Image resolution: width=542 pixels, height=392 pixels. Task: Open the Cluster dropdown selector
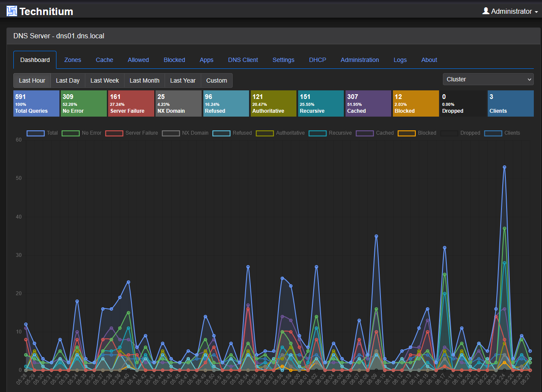(488, 79)
